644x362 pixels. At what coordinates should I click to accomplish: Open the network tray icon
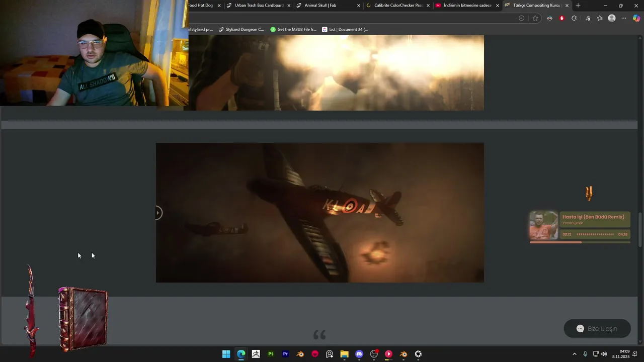point(596,354)
